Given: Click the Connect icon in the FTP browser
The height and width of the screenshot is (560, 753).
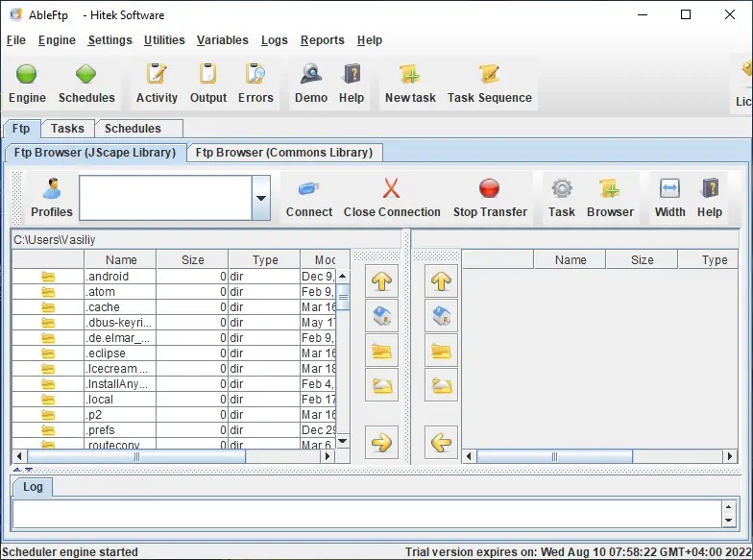Looking at the screenshot, I should click(309, 188).
